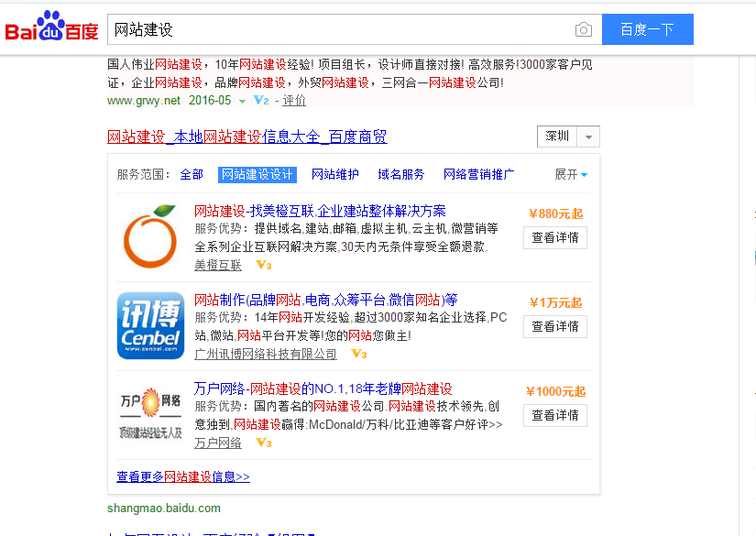This screenshot has height=536, width=756.
Task: Expand service range with 展开
Action: click(571, 174)
